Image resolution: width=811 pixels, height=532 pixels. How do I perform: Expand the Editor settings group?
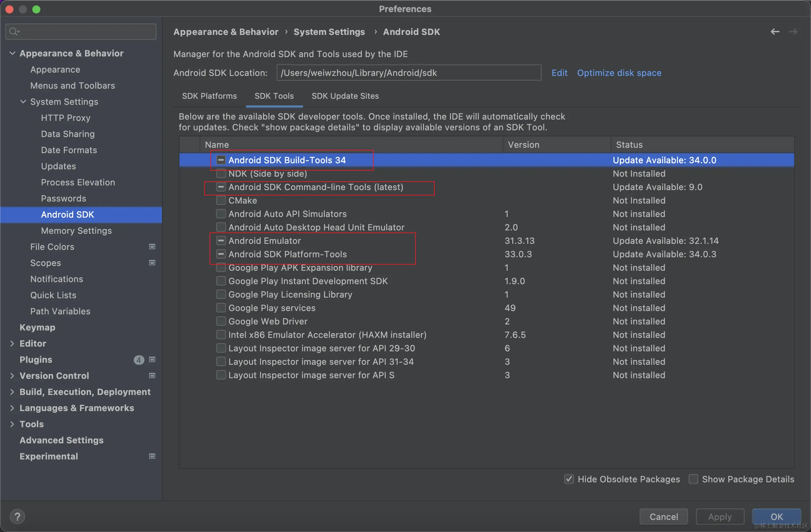(x=12, y=343)
